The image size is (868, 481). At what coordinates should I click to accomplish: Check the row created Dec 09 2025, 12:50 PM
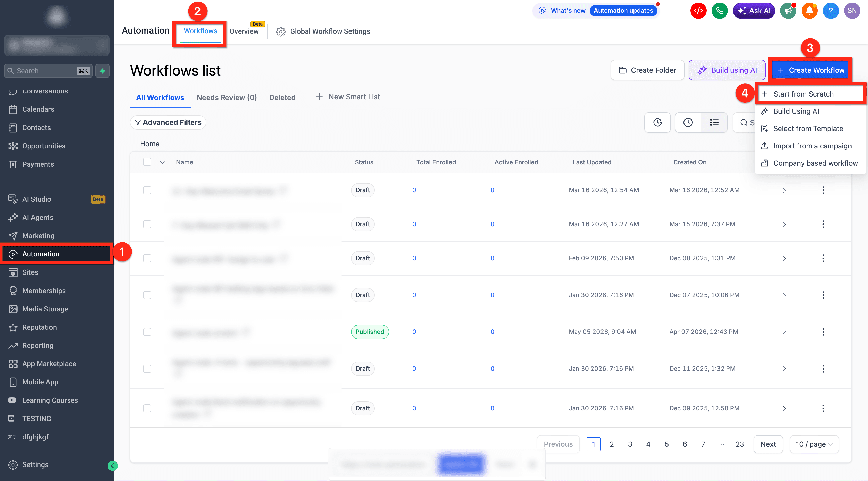tap(147, 408)
